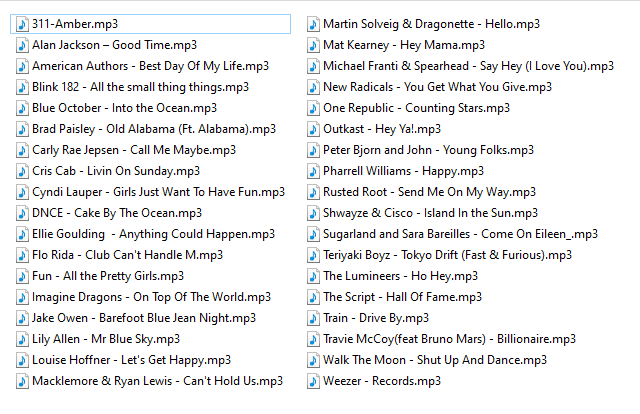
Task: Click the Teriyaki Boyz file's music icon
Action: click(x=313, y=255)
